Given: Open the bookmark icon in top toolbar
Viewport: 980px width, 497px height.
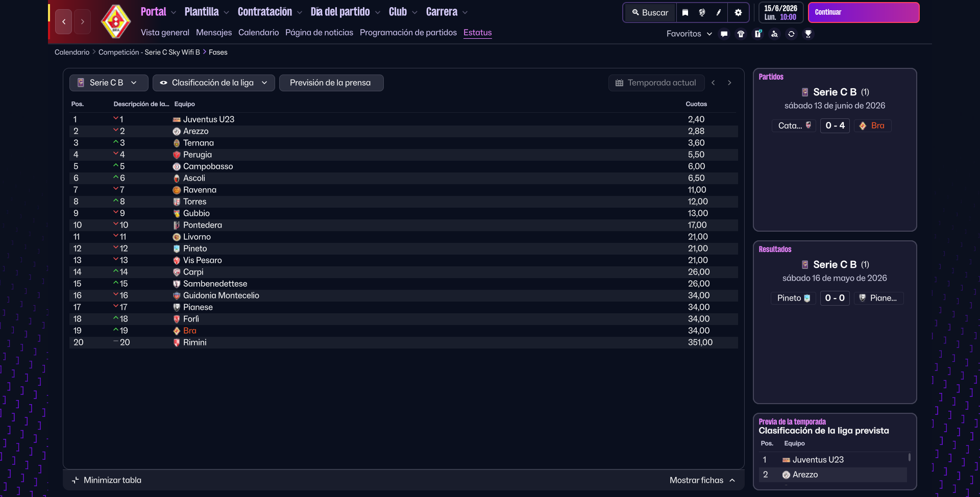Looking at the screenshot, I should 685,13.
